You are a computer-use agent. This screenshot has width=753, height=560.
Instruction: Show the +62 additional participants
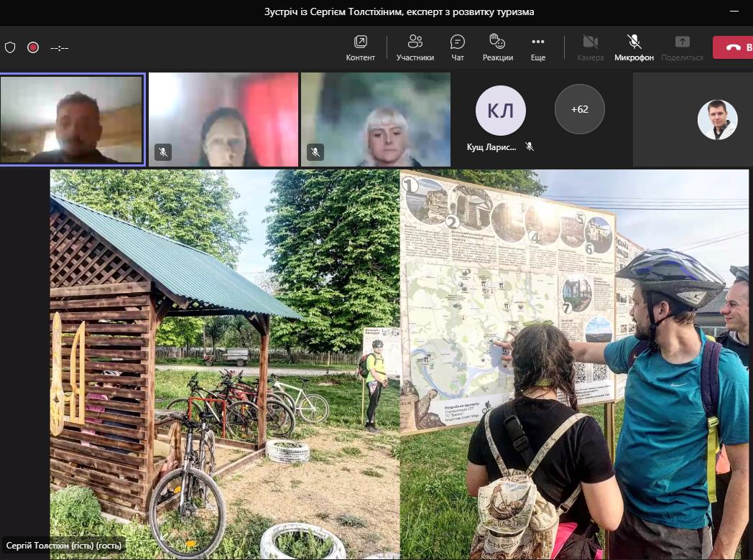tap(580, 109)
